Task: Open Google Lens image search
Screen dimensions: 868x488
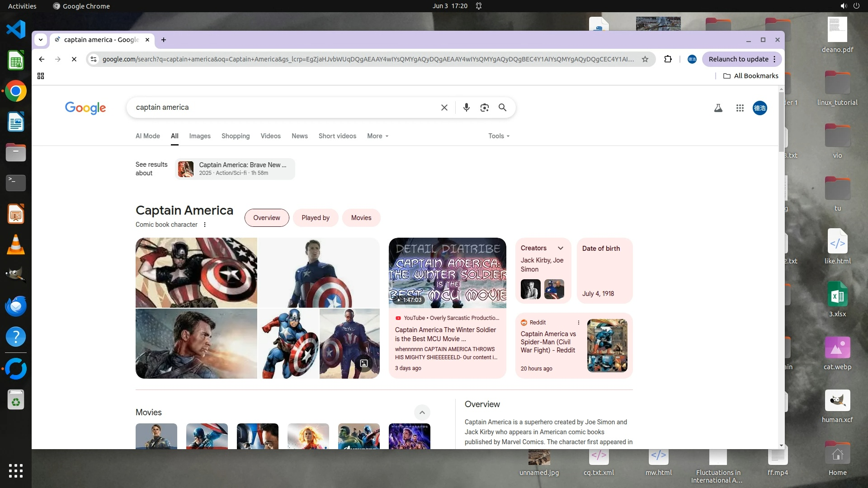Action: click(484, 108)
